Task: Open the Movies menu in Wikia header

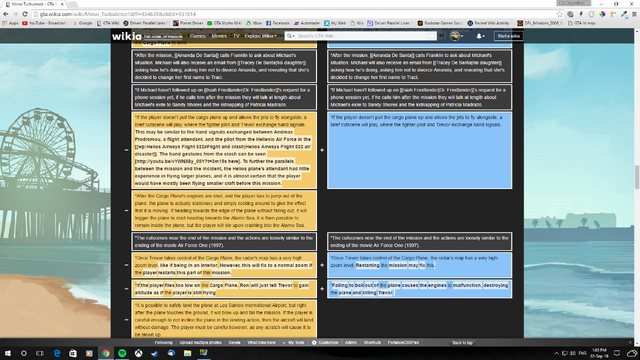Action: (x=219, y=36)
